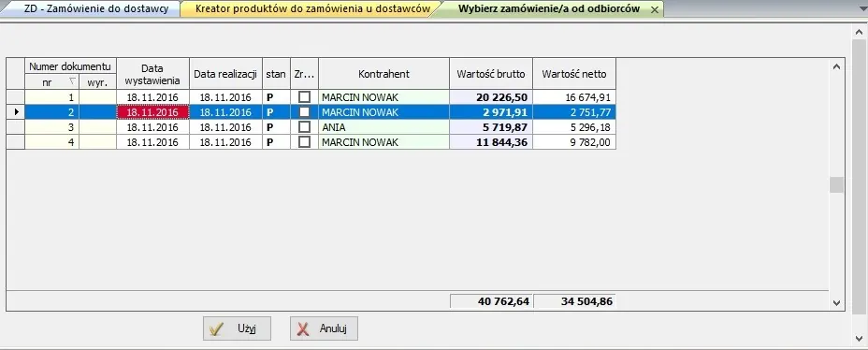Click the brutto total 40 762,64
Screen dimensions: 868x350
[x=491, y=301]
